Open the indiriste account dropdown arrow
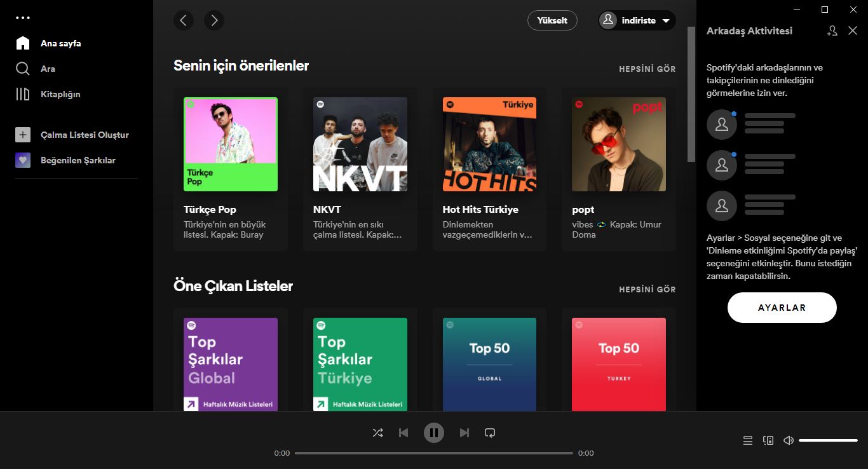 point(666,21)
